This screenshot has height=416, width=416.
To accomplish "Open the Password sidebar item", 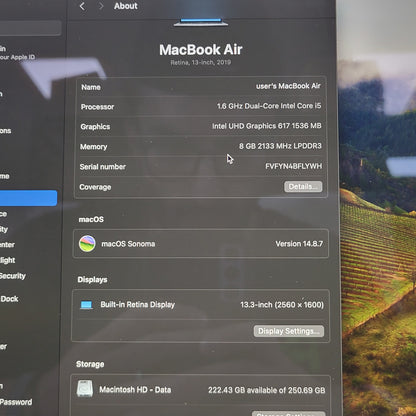I will [x=16, y=402].
